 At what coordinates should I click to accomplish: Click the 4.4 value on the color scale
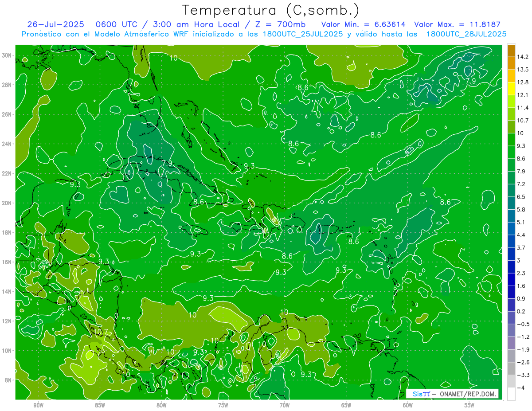[x=521, y=235]
